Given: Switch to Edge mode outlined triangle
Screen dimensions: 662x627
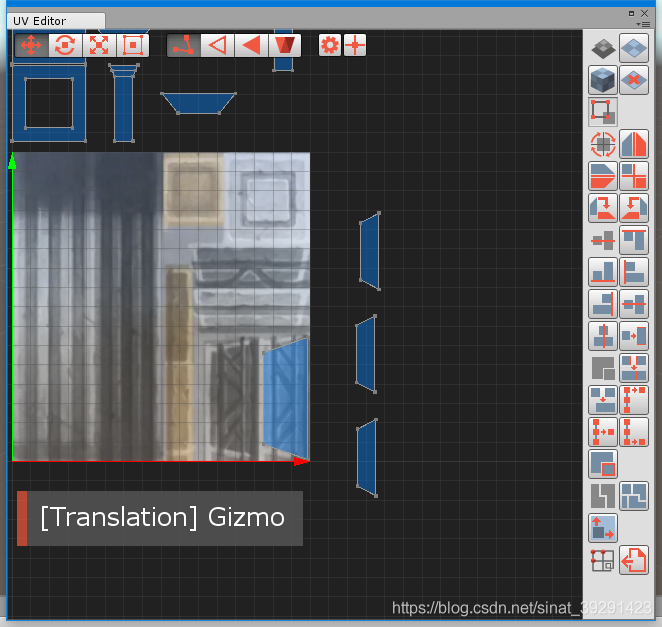Looking at the screenshot, I should (x=217, y=45).
